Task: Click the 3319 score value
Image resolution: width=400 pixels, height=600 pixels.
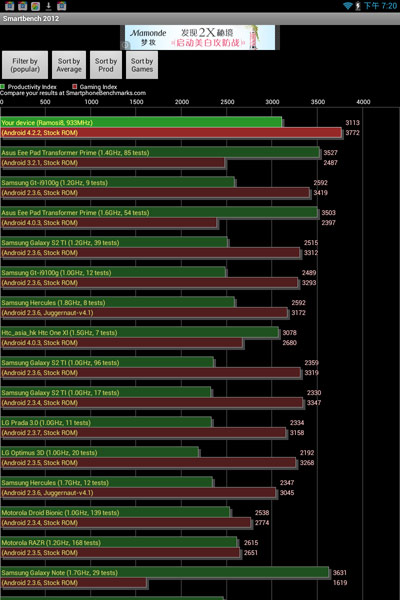Action: point(311,372)
